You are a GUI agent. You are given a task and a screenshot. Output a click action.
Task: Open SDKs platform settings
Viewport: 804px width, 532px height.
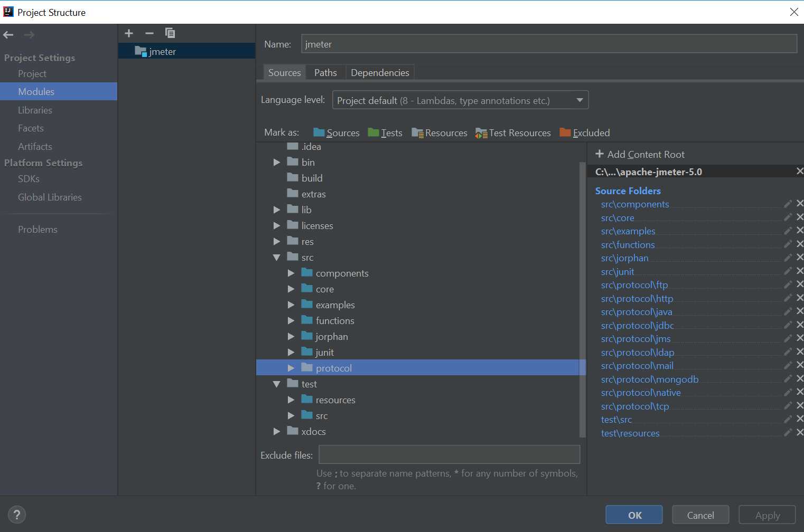(x=29, y=179)
